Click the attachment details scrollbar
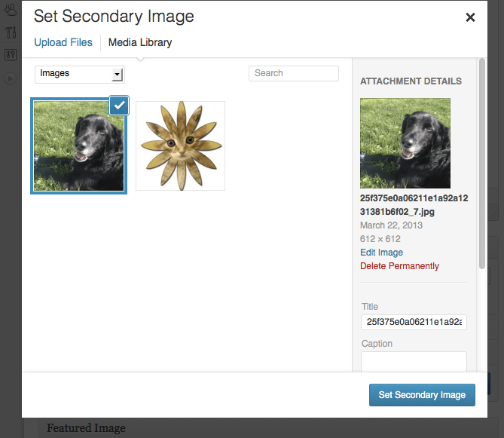This screenshot has width=504, height=438. click(x=482, y=164)
